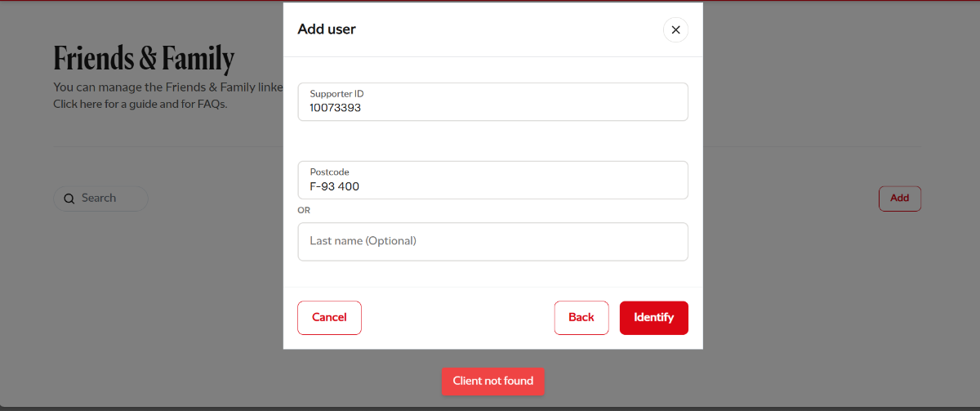This screenshot has height=411, width=980.
Task: Click into the Postcode field
Action: coord(492,180)
